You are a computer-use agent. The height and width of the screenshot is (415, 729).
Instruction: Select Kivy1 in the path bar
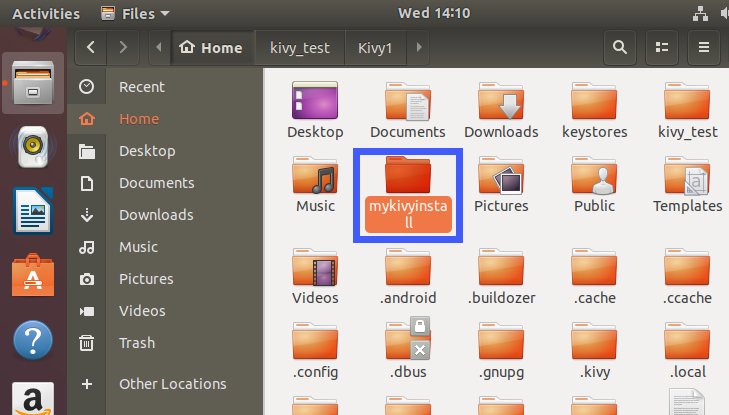pyautogui.click(x=375, y=47)
